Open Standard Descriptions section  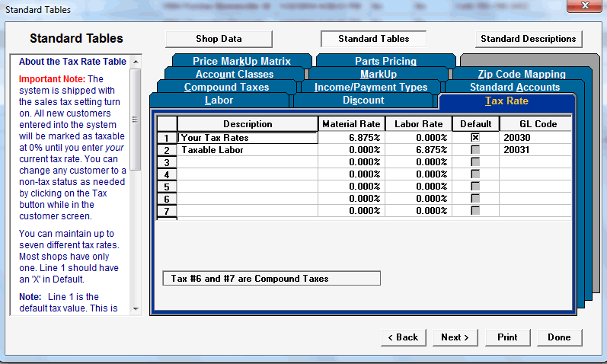529,39
